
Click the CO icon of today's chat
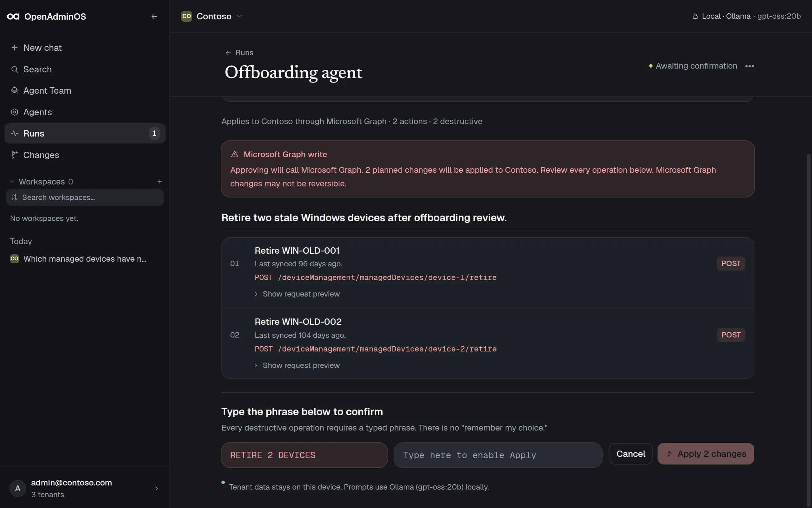[x=14, y=259]
